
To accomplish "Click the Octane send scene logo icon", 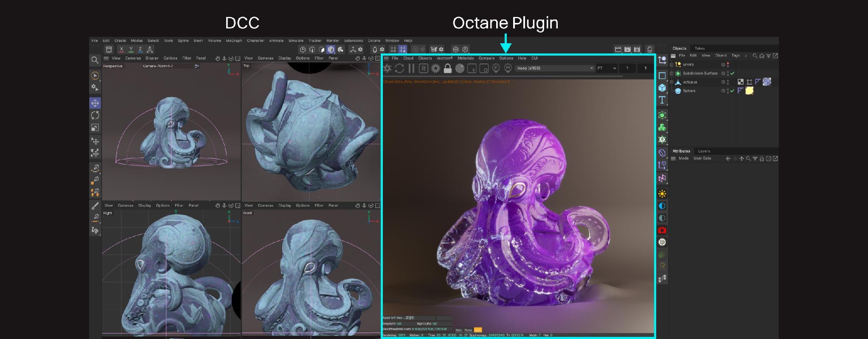I will [388, 68].
